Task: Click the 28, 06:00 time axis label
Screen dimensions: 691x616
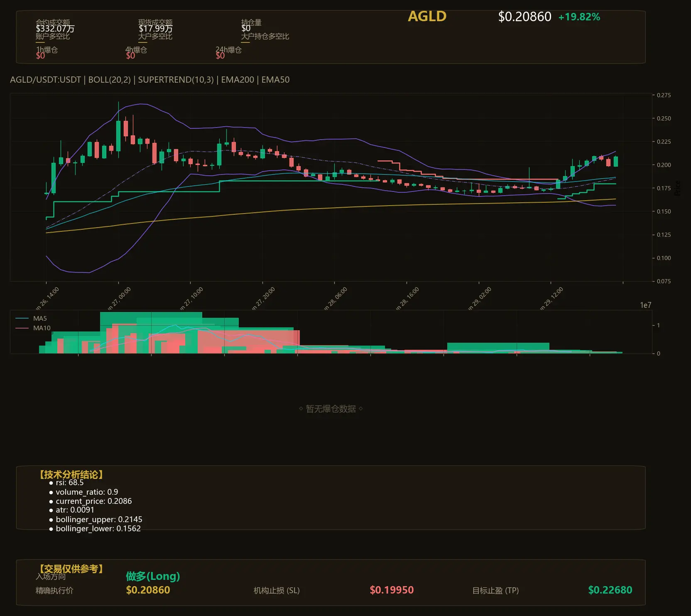Action: 336,299
